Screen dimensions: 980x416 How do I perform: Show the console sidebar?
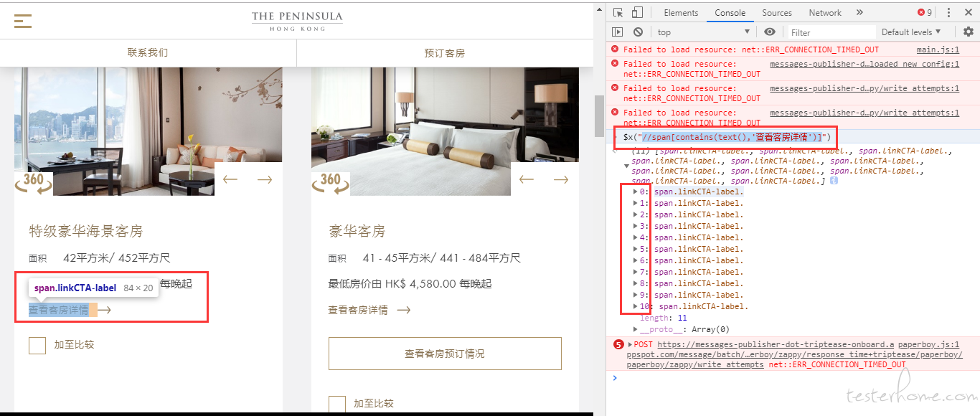617,32
